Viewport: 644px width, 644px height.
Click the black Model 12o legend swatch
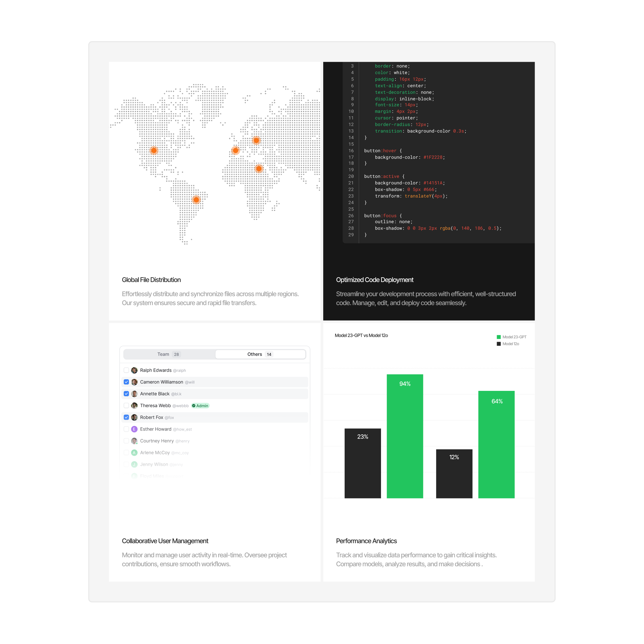pos(499,344)
